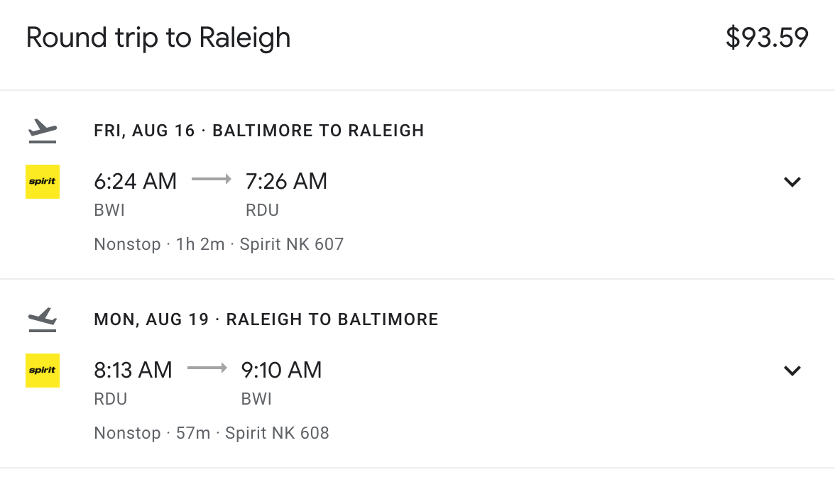Click the Spirit NK 607 flight info line

(219, 244)
